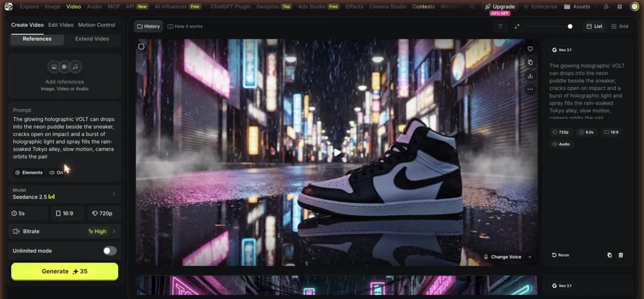
Task: Open the filter options icon
Action: 500,26
